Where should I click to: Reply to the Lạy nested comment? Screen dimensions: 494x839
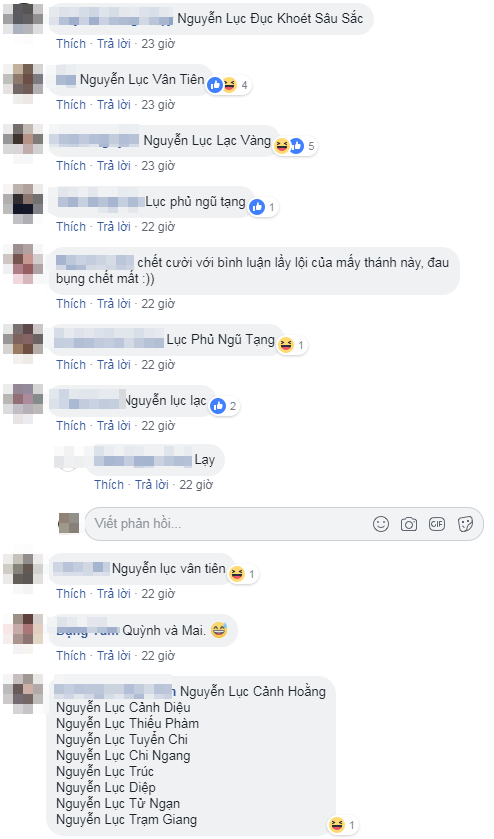click(152, 485)
